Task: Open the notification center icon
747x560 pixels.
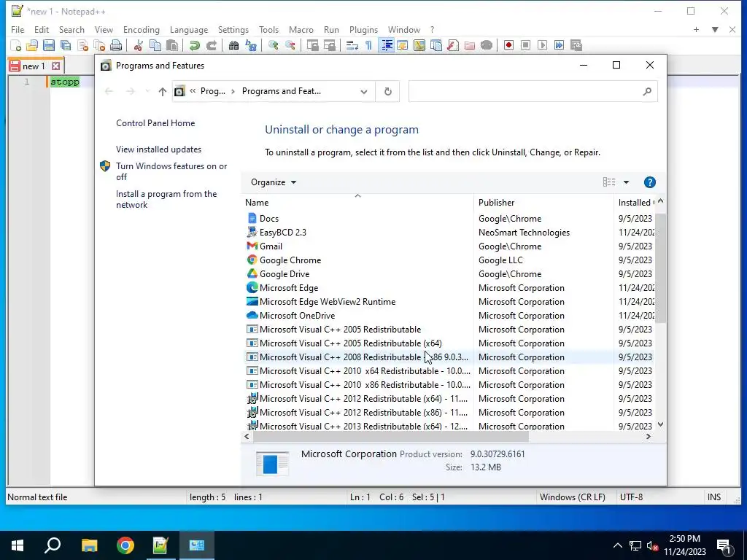Action: [x=724, y=546]
